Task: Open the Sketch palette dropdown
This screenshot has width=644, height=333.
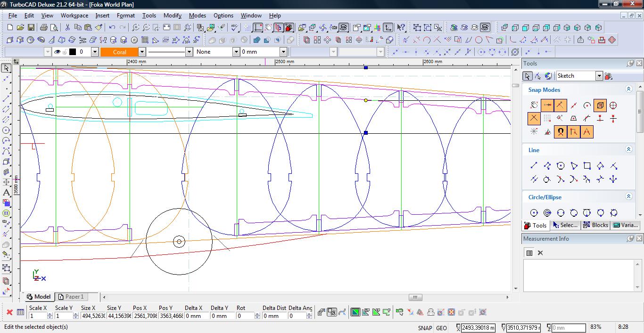Action: point(599,76)
